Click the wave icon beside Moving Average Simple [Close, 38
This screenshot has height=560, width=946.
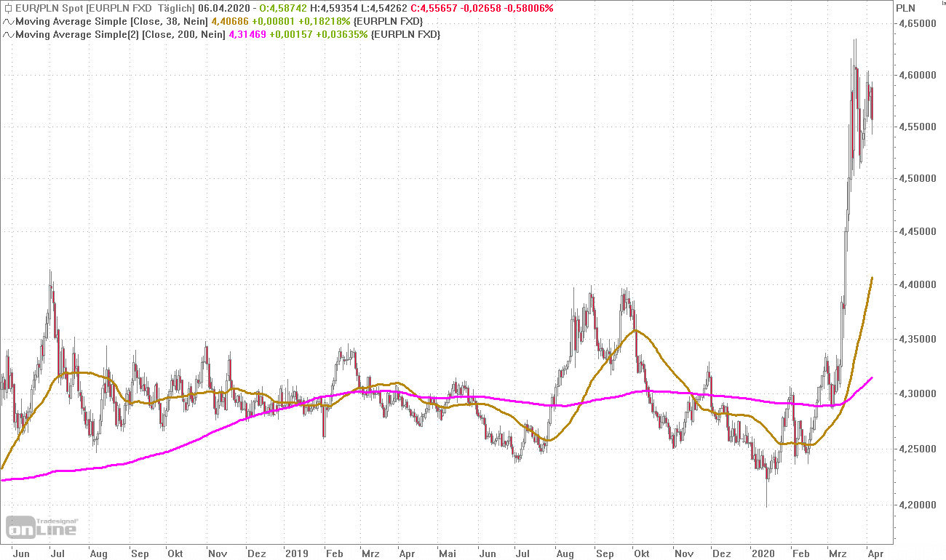click(7, 21)
